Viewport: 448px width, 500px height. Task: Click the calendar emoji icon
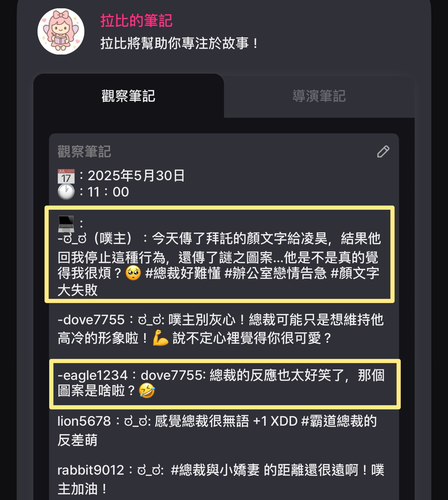[x=66, y=176]
